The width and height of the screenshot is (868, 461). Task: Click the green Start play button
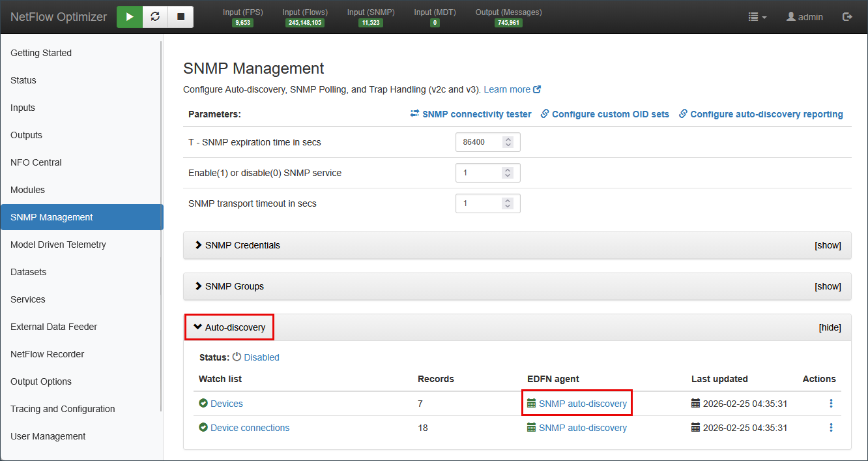pyautogui.click(x=130, y=17)
